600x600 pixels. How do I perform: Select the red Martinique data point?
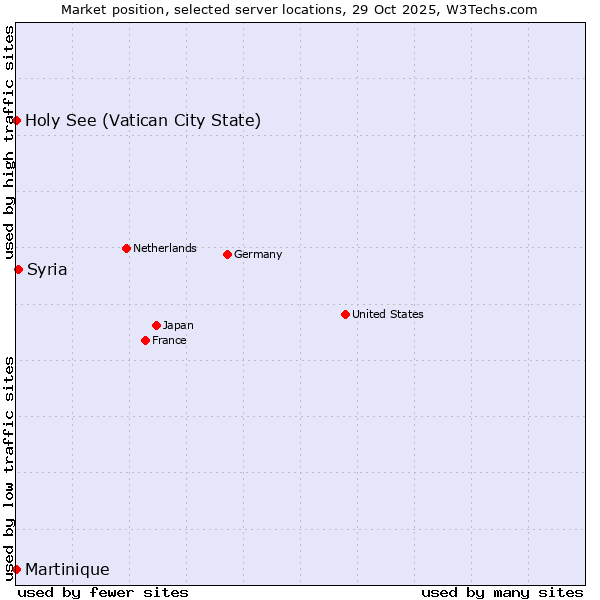(17, 569)
